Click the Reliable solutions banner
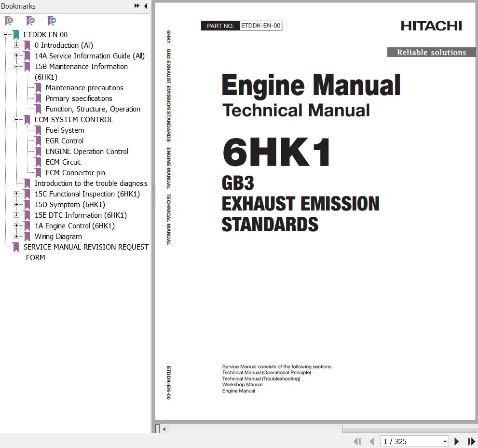478x448 pixels. tap(431, 52)
